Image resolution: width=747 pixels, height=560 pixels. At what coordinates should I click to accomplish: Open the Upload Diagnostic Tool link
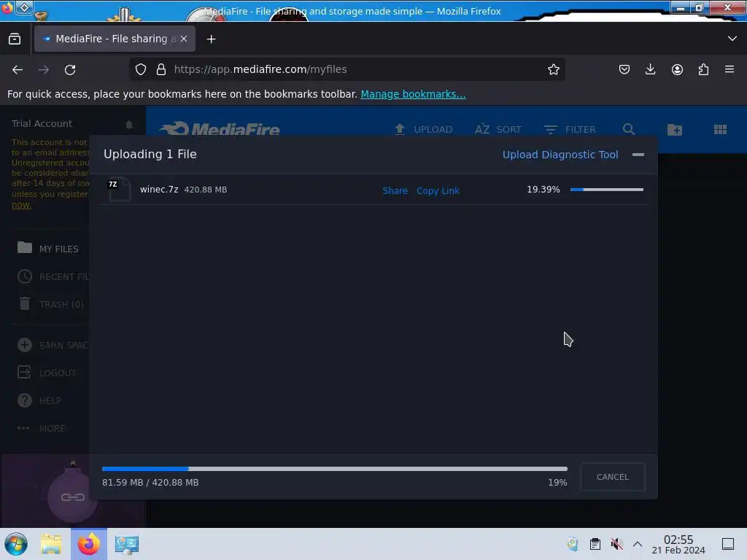point(560,155)
